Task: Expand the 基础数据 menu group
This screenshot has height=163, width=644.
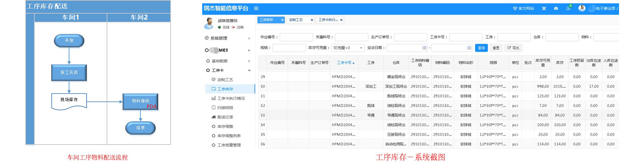Action: coord(228,61)
